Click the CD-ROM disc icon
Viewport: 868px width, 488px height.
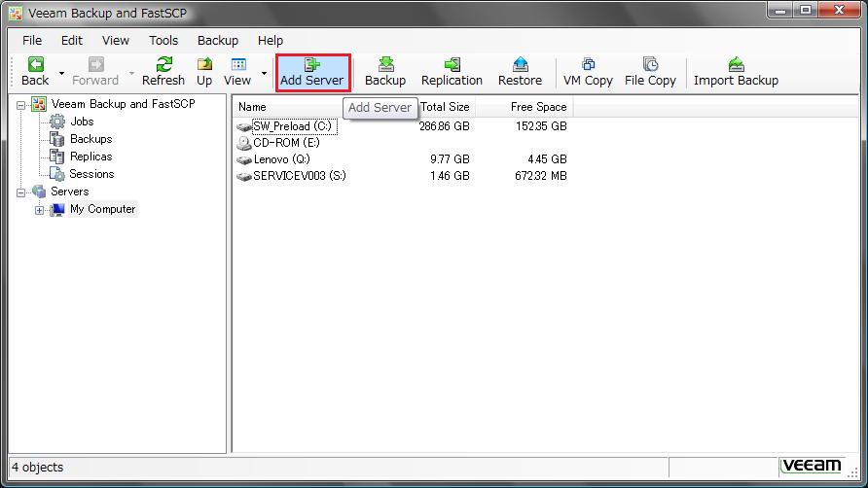click(243, 143)
